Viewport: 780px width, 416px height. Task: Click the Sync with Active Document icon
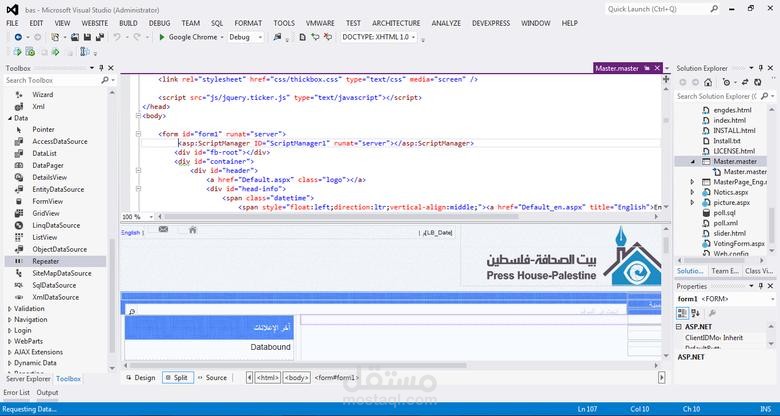[x=745, y=82]
